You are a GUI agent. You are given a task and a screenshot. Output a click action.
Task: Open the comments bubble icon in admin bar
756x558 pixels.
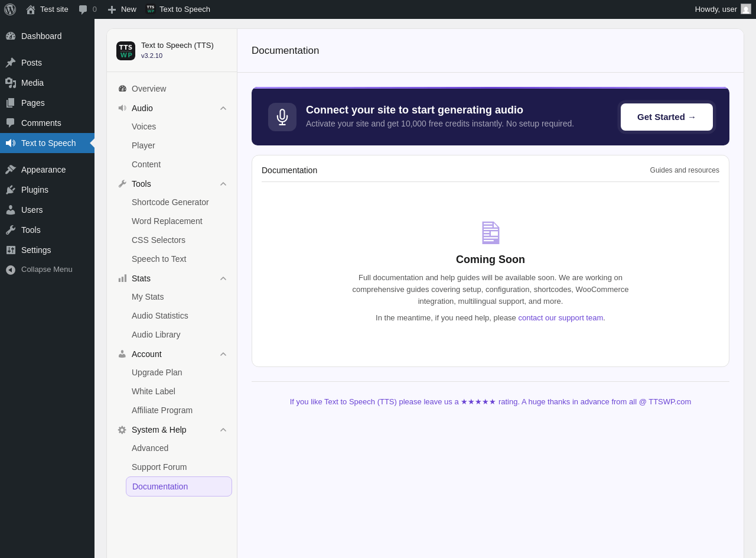83,9
